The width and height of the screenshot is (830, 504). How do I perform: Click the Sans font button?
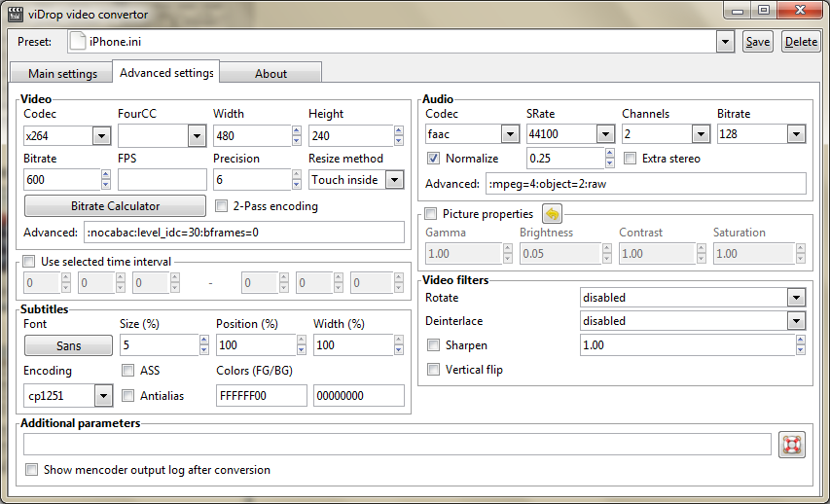(x=68, y=346)
